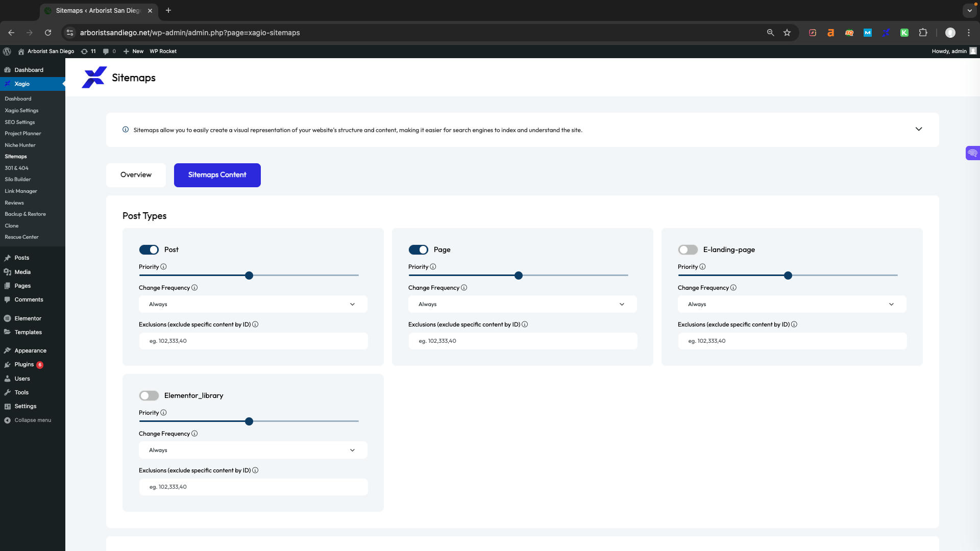Enable the Elementor_library sitemap toggle
The image size is (980, 551).
[149, 395]
